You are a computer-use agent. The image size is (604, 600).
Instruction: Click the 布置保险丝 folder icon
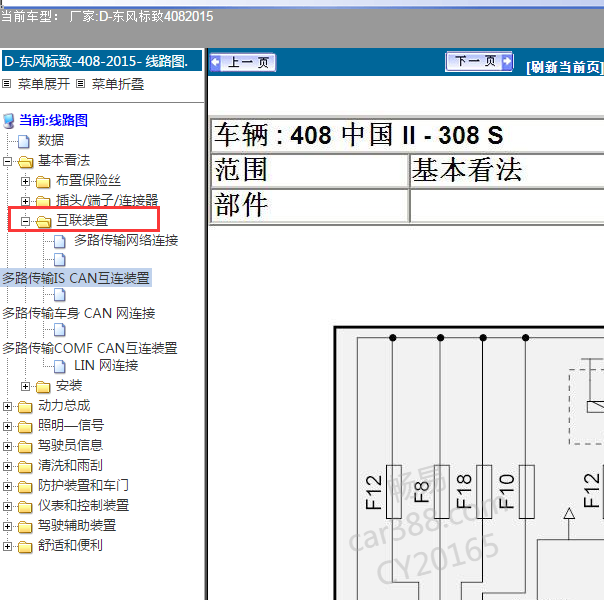(x=43, y=181)
